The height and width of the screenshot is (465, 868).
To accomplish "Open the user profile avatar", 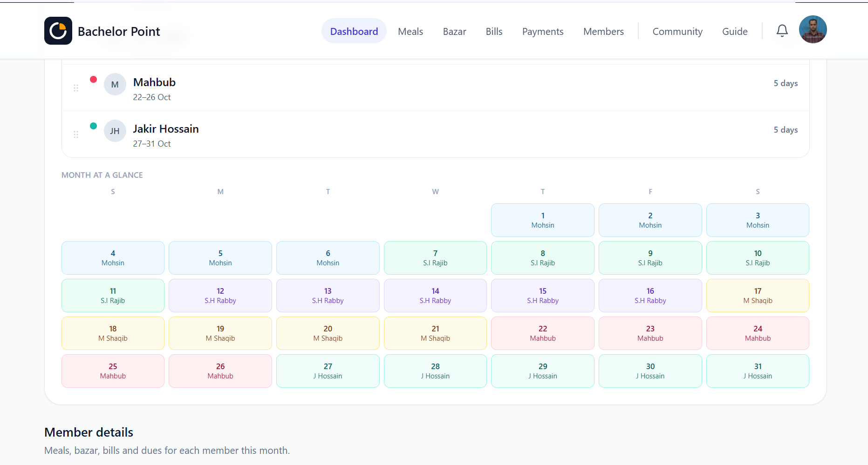I will [x=813, y=29].
